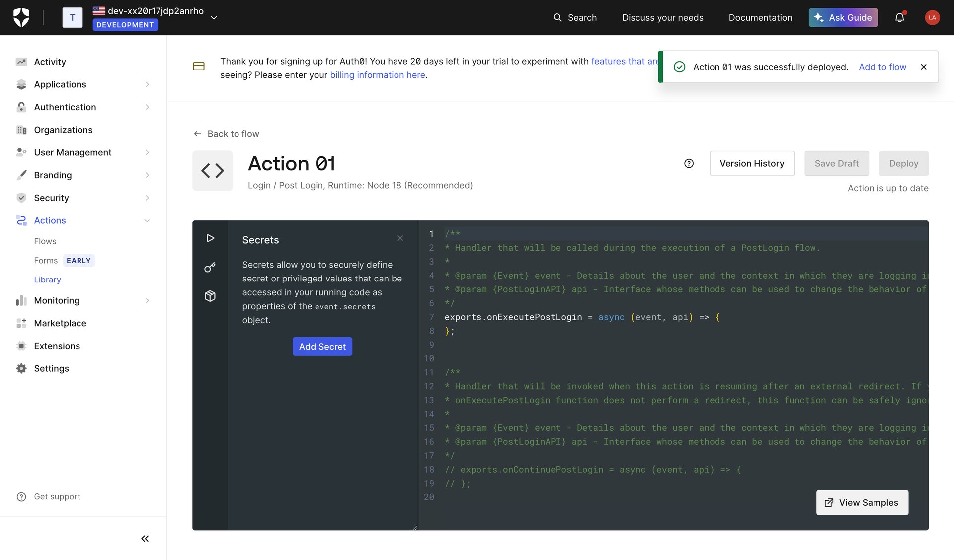Screen dimensions: 954x560
Task: Open the Dependencies package icon
Action: pos(210,296)
